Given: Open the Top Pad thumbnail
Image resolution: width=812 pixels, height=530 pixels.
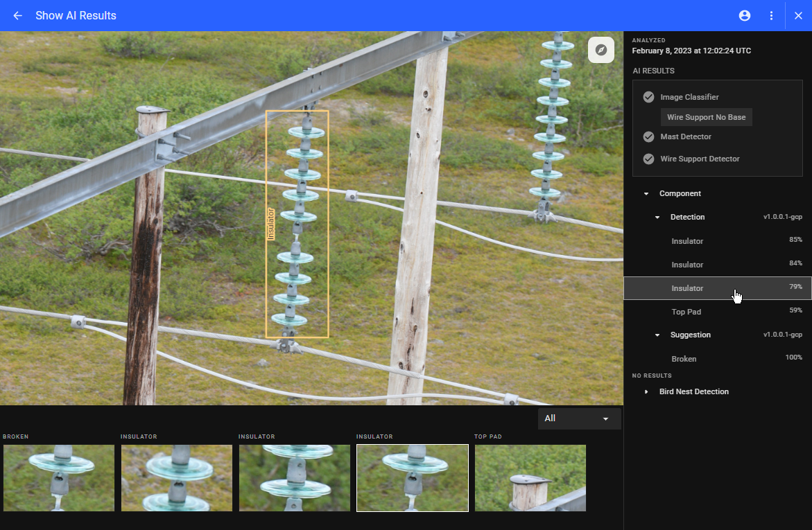Looking at the screenshot, I should 530,478.
